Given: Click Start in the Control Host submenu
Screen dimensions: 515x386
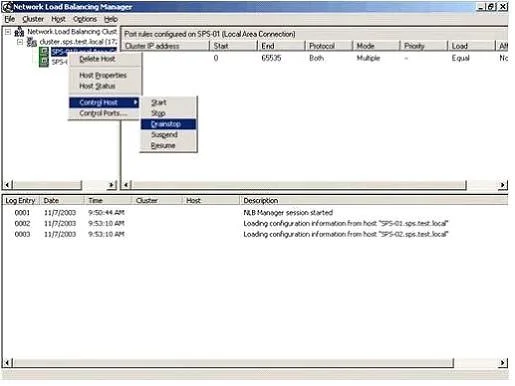Looking at the screenshot, I should 168,102.
